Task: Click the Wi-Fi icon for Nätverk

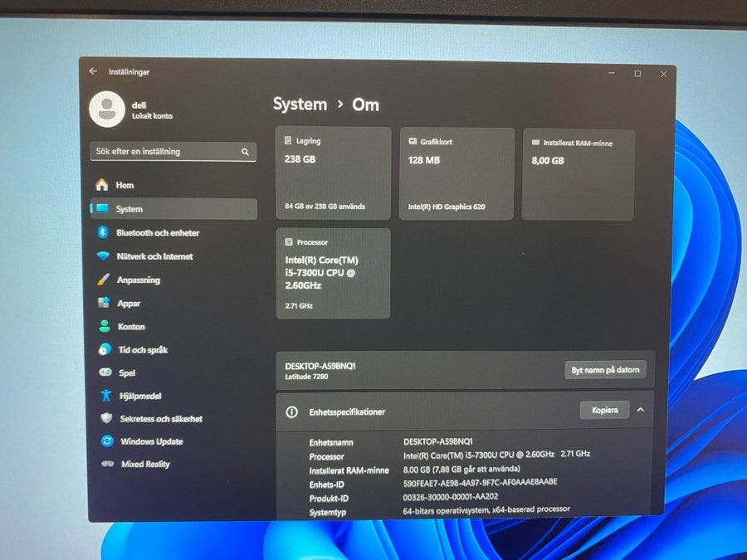Action: [103, 256]
